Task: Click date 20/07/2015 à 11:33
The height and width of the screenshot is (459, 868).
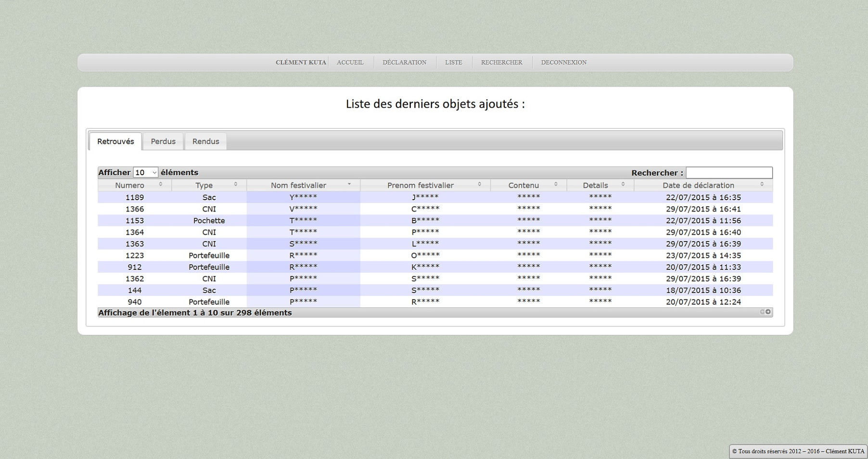Action: pos(703,267)
